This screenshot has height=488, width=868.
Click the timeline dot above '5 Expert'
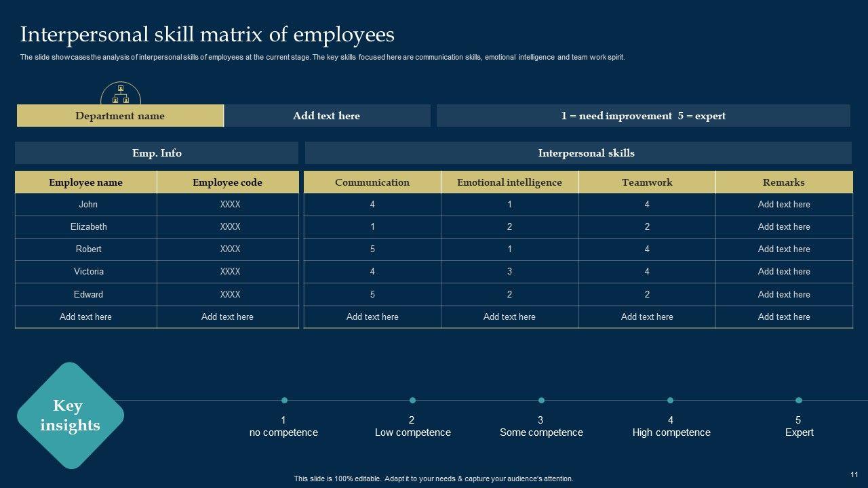pyautogui.click(x=799, y=400)
